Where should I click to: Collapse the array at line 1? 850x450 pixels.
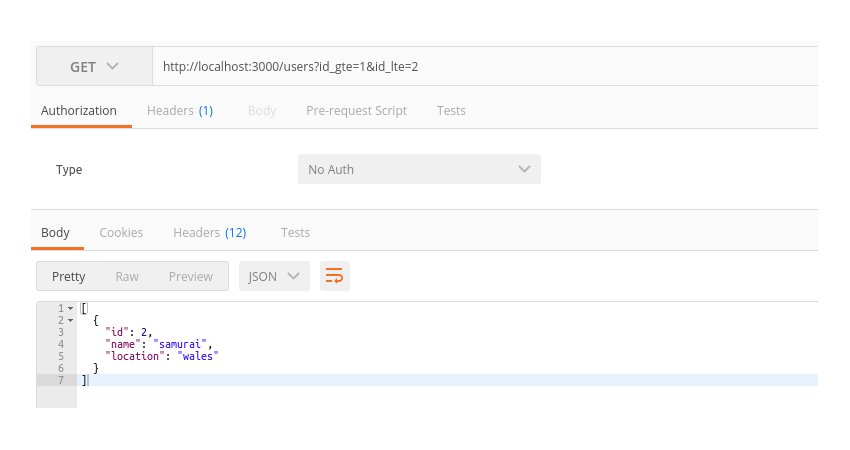(x=70, y=308)
